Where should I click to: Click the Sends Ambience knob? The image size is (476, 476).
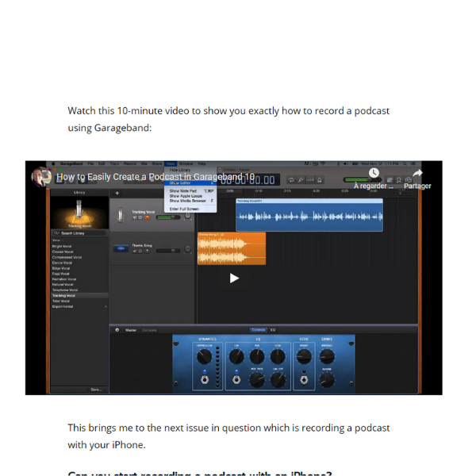pyautogui.click(x=327, y=356)
